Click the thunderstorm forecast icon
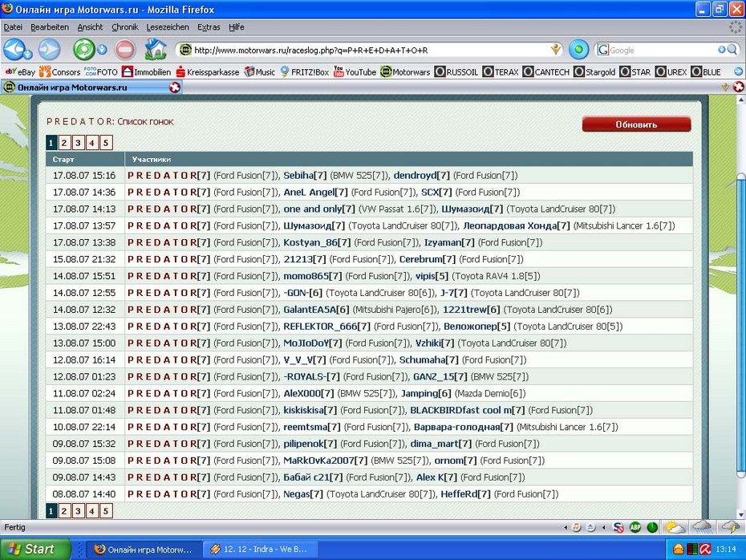The height and width of the screenshot is (560, 746). click(730, 527)
